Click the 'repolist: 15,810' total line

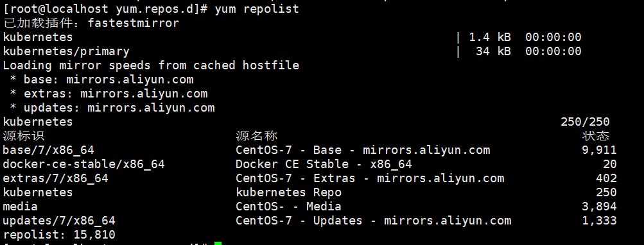click(x=59, y=235)
